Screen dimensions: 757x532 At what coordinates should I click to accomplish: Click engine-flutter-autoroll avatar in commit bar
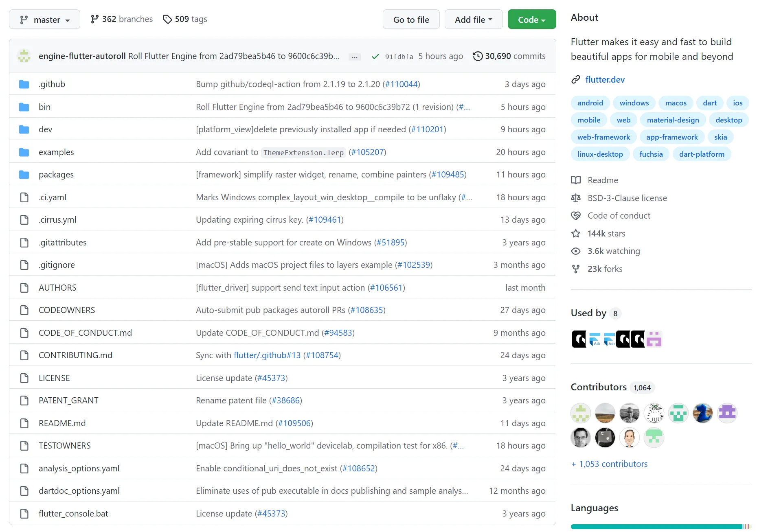(x=24, y=56)
